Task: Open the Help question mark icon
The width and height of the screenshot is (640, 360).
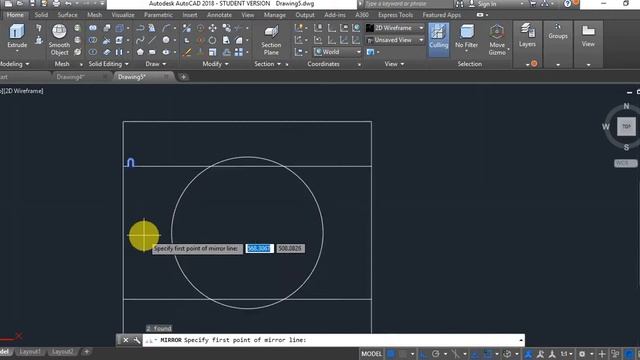Action: (x=567, y=4)
